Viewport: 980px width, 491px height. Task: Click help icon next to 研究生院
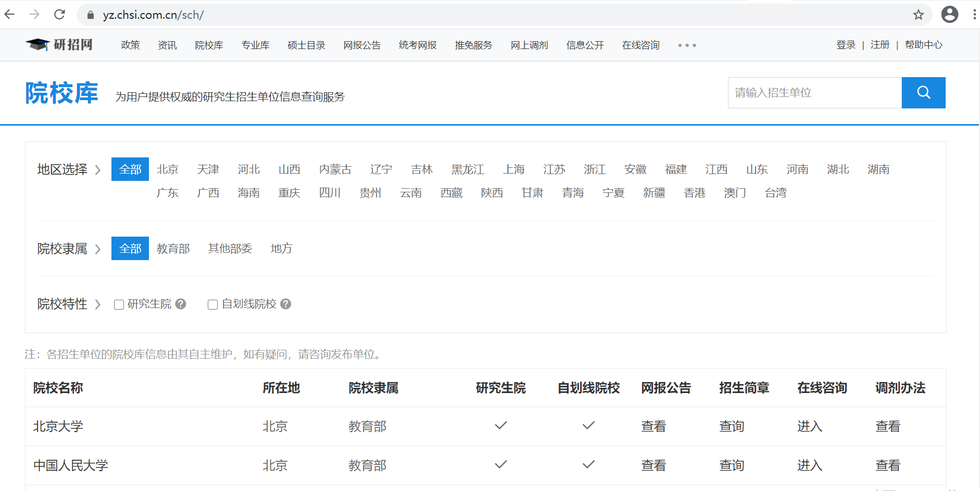[181, 304]
